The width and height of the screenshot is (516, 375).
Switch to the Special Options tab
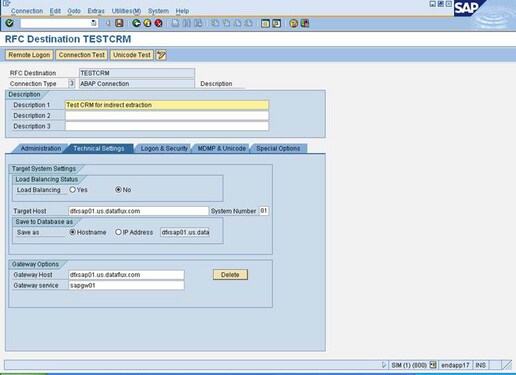[278, 148]
